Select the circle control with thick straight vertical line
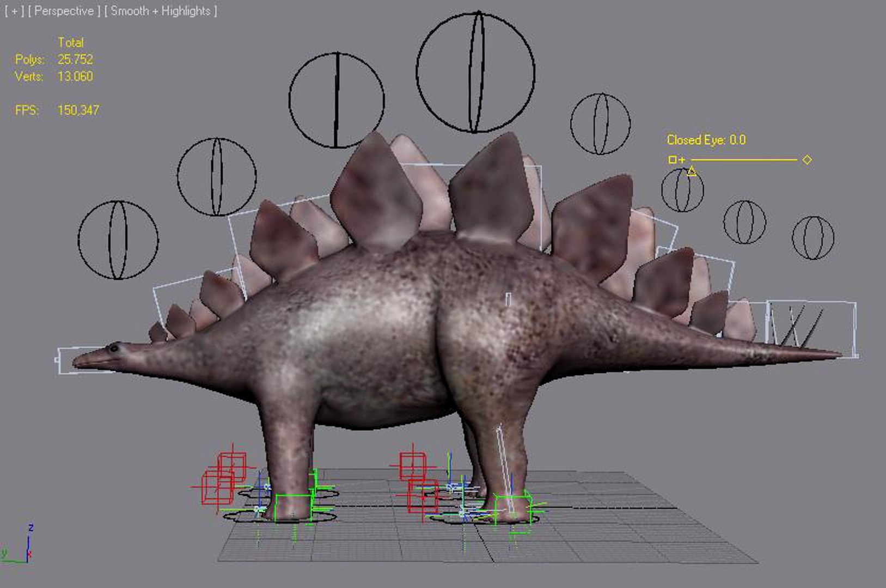This screenshot has height=588, width=886. [x=337, y=100]
